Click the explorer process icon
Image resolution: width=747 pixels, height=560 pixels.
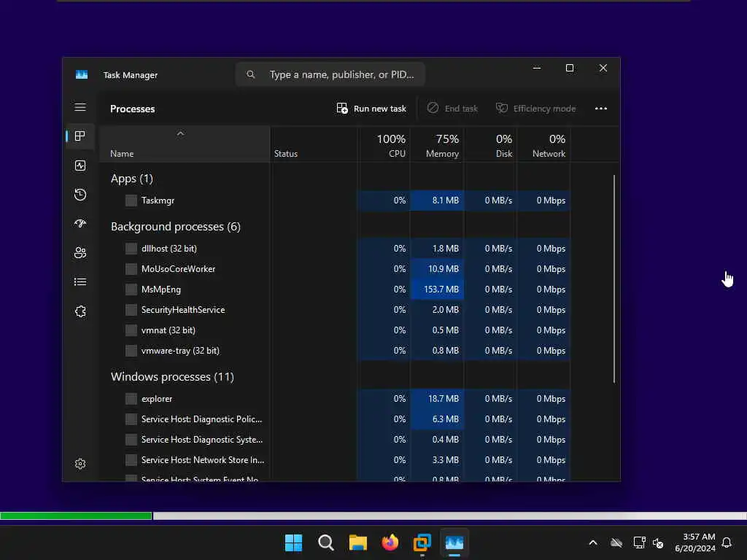pos(131,399)
